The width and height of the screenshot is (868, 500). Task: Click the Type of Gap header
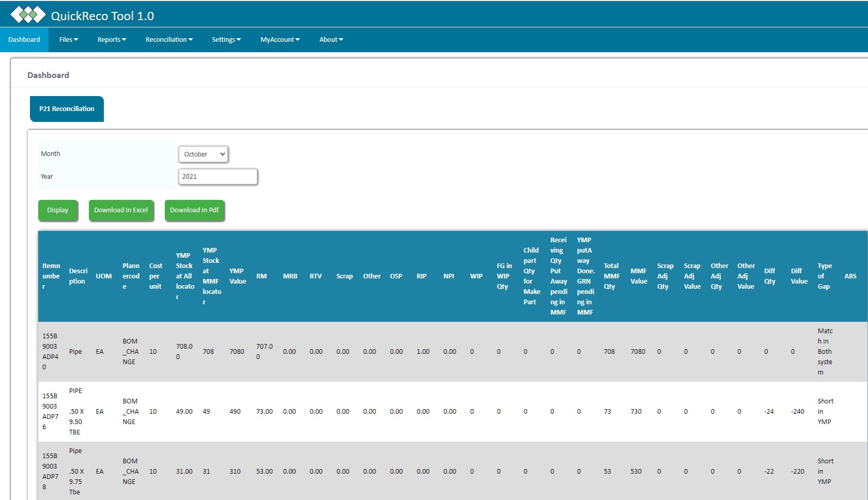(825, 276)
